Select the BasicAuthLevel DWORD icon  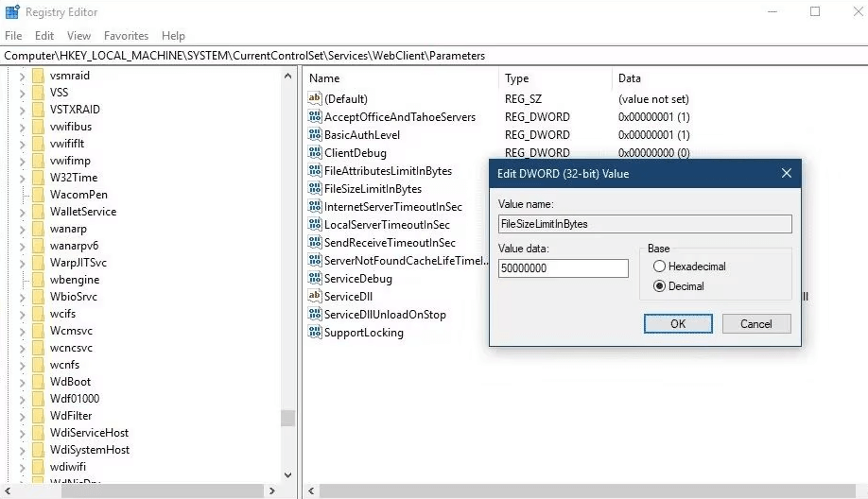315,135
